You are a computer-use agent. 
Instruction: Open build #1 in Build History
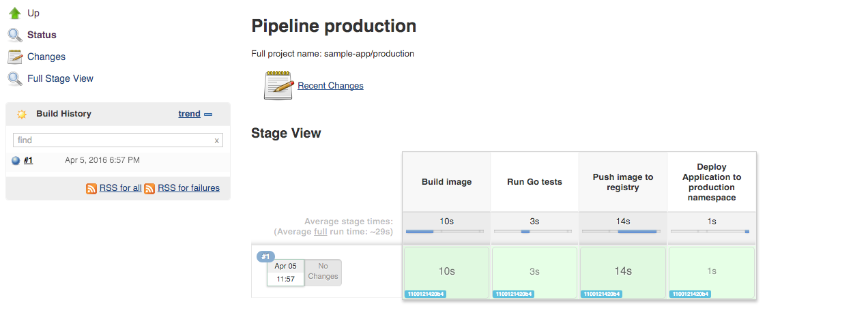coord(29,160)
